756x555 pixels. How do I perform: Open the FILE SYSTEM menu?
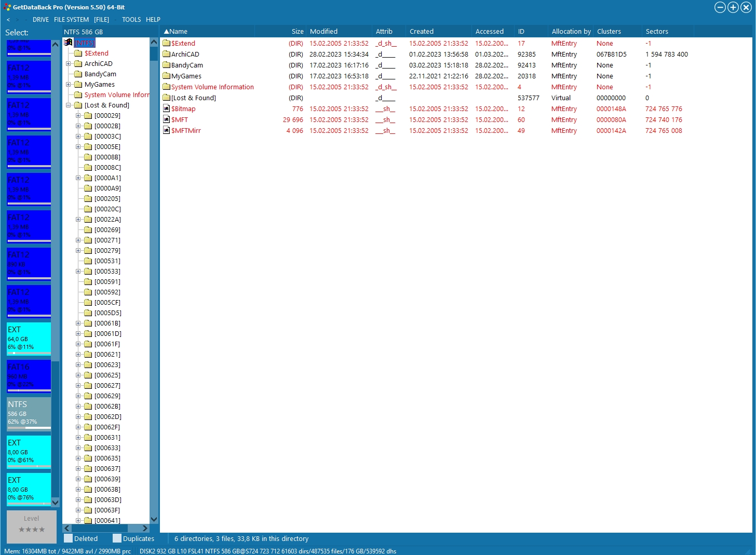71,20
